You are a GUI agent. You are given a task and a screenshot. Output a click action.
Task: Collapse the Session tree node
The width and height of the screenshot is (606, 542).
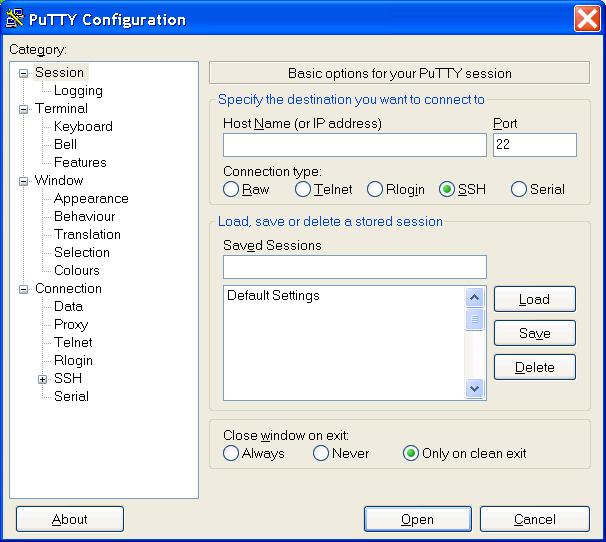pyautogui.click(x=24, y=73)
